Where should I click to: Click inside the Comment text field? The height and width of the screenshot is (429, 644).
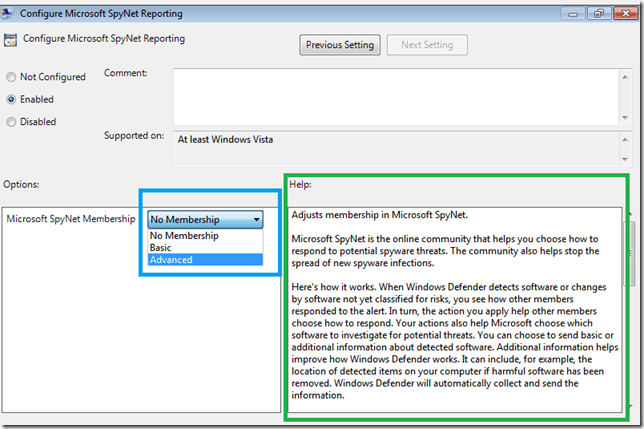394,95
